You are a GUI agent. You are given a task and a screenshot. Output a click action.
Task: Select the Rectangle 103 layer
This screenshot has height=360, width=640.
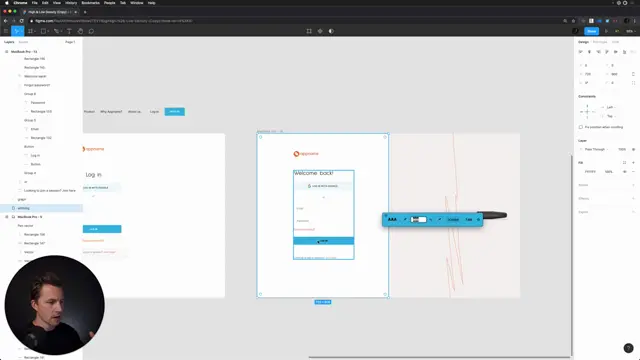[x=41, y=111]
